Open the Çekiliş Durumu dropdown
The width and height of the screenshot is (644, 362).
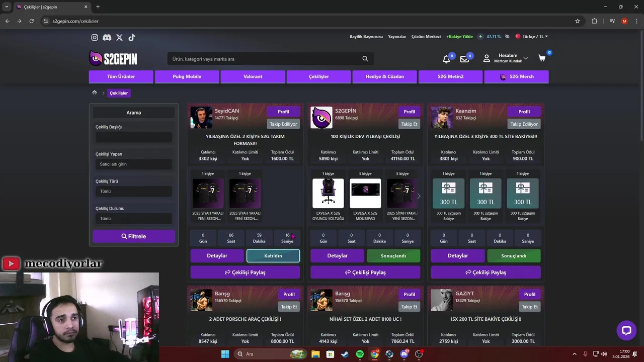point(134,218)
